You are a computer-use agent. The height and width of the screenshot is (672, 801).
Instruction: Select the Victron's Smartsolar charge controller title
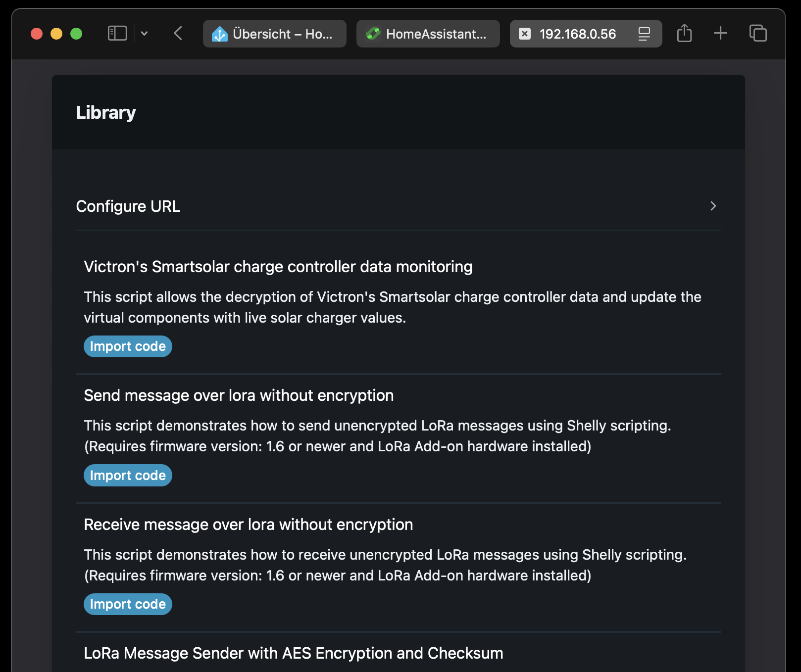(278, 267)
